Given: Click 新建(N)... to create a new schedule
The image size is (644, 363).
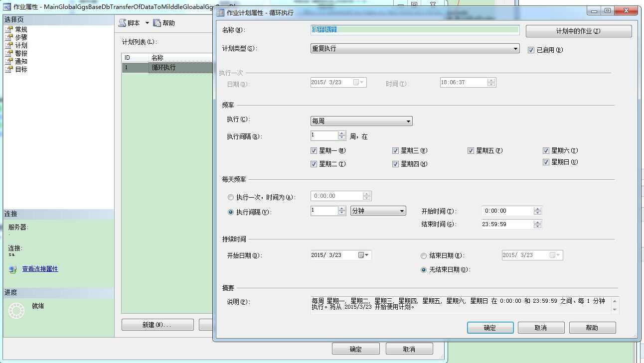Looking at the screenshot, I should 158,325.
